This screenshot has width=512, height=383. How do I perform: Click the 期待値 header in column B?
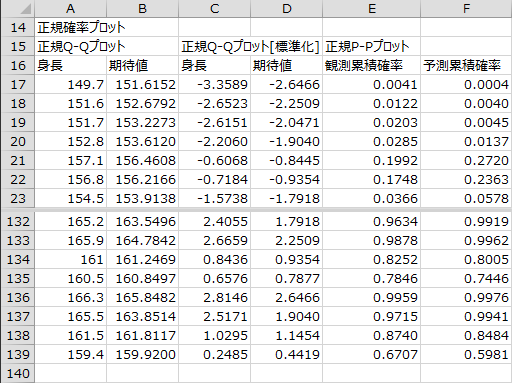point(142,65)
